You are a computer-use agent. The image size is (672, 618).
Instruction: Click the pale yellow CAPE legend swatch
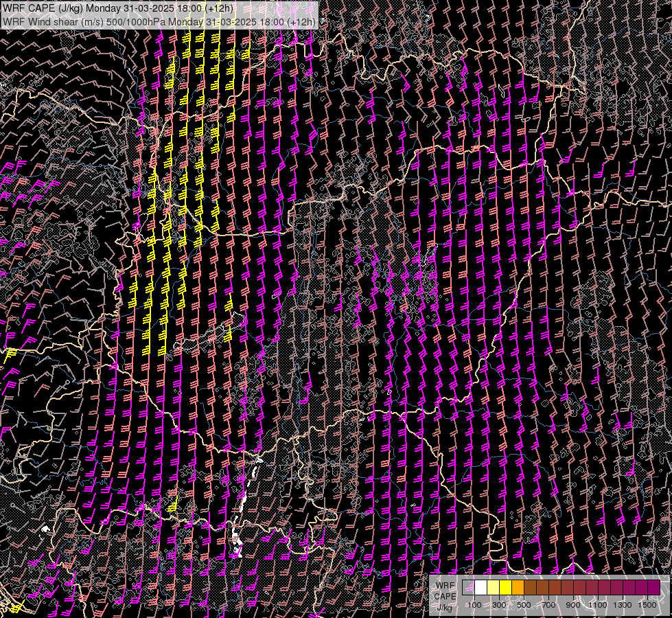tap(493, 587)
